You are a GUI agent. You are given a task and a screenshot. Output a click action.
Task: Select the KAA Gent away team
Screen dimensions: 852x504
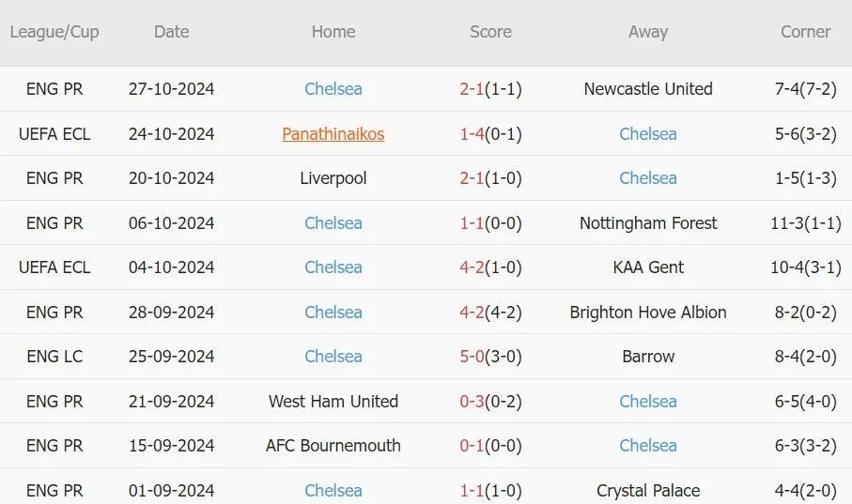coord(648,267)
